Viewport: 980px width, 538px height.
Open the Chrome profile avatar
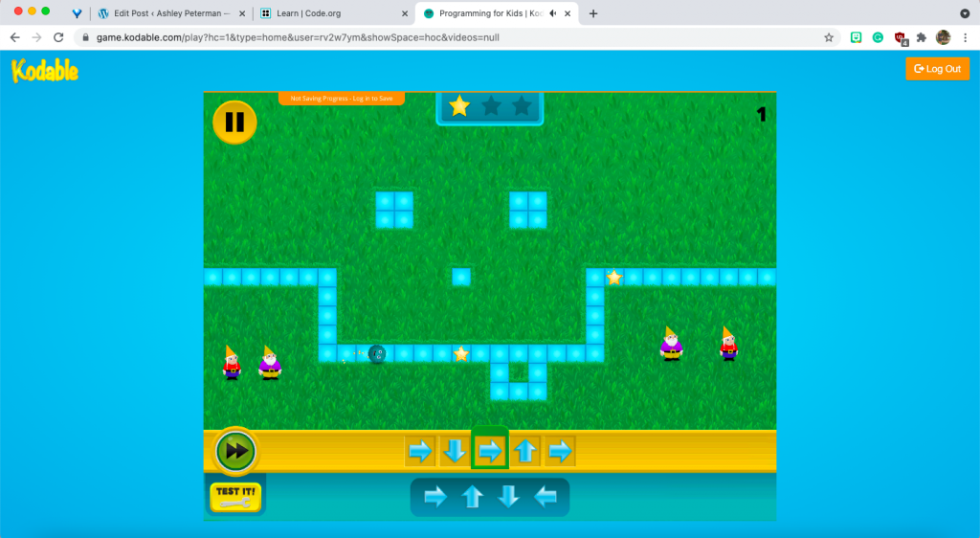coord(943,37)
